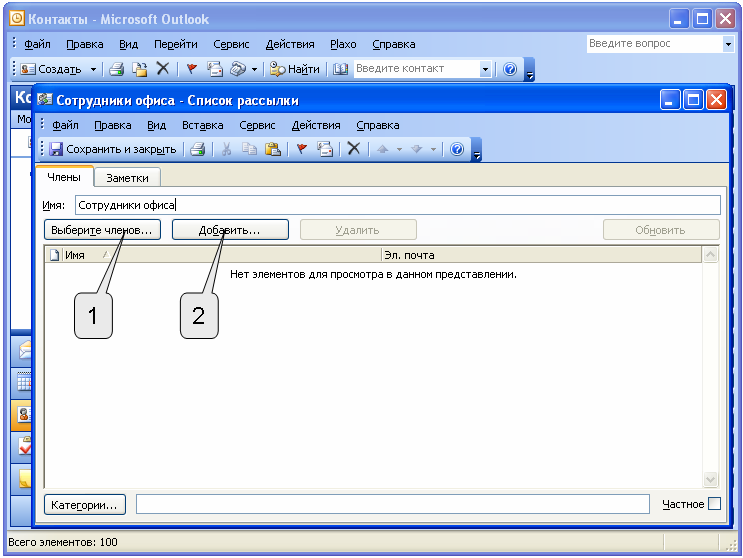Click the Find button in Outlook toolbar
The width and height of the screenshot is (743, 558).
point(294,69)
